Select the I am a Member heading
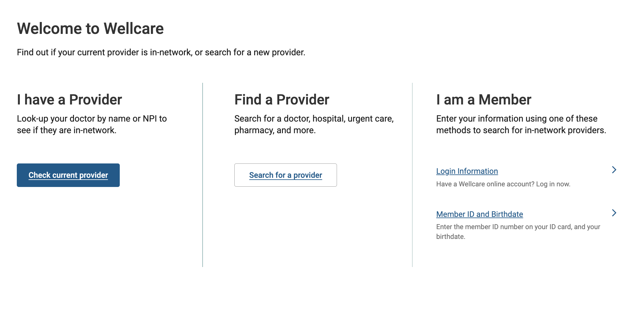Image resolution: width=644 pixels, height=322 pixels. pos(484,100)
